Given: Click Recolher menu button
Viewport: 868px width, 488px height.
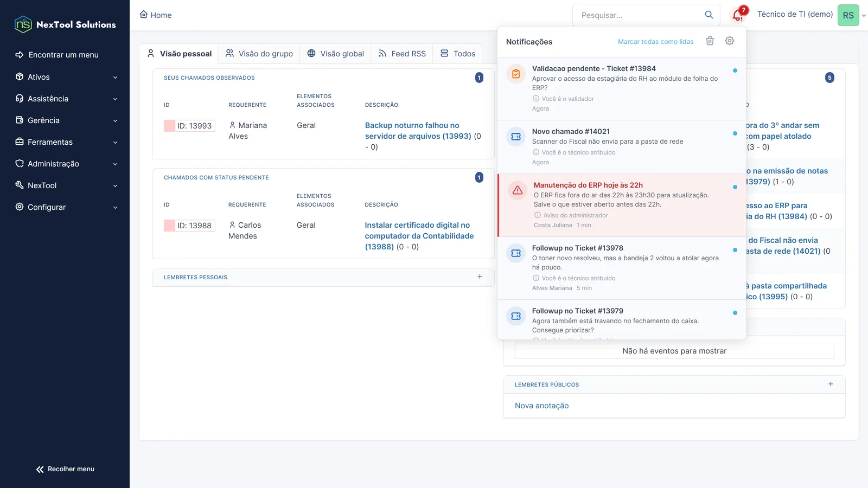Looking at the screenshot, I should (65, 469).
